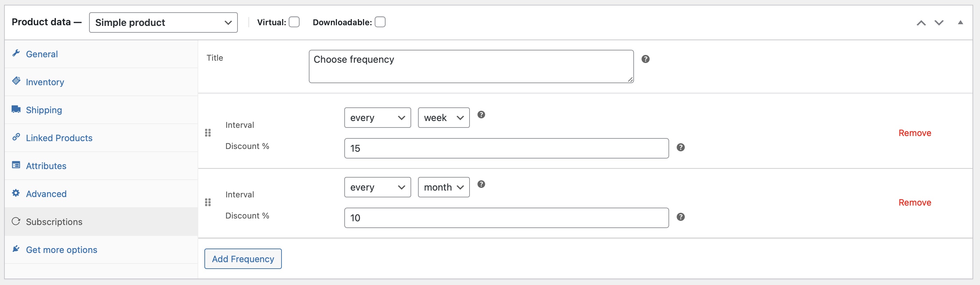This screenshot has height=285, width=980.
Task: Click help icon next to week interval
Action: (481, 115)
